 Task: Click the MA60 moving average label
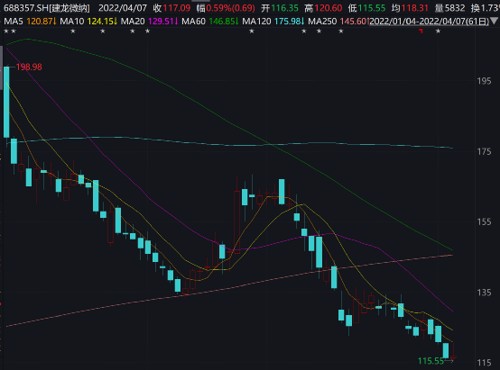click(x=193, y=22)
